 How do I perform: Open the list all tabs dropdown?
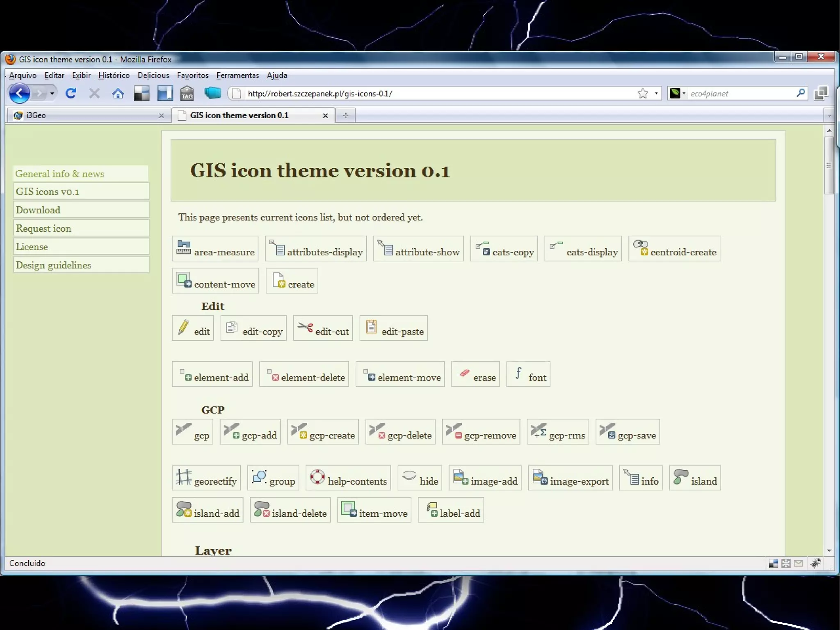tap(829, 116)
